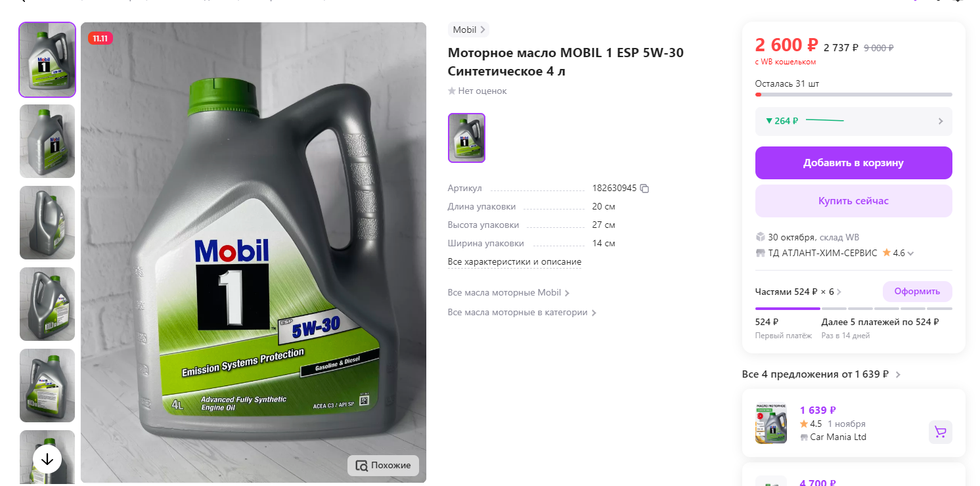
Task: Open Mobil brand breadcrumb
Action: (468, 30)
